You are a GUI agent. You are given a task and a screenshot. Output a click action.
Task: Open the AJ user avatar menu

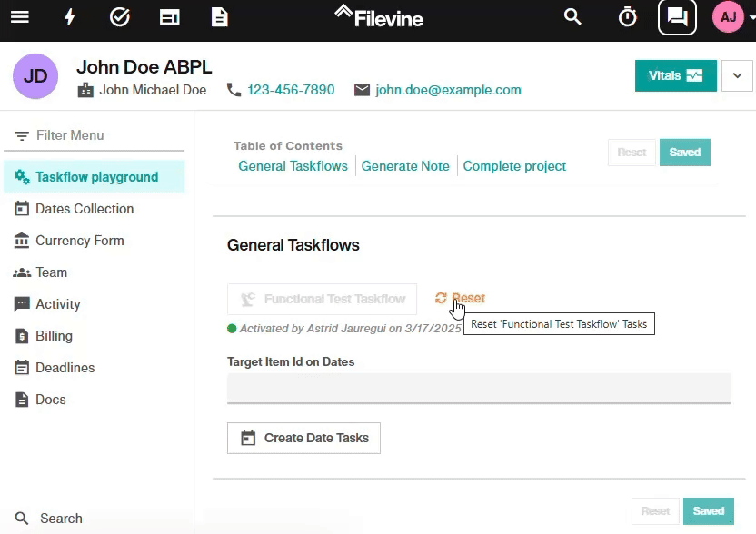click(728, 17)
